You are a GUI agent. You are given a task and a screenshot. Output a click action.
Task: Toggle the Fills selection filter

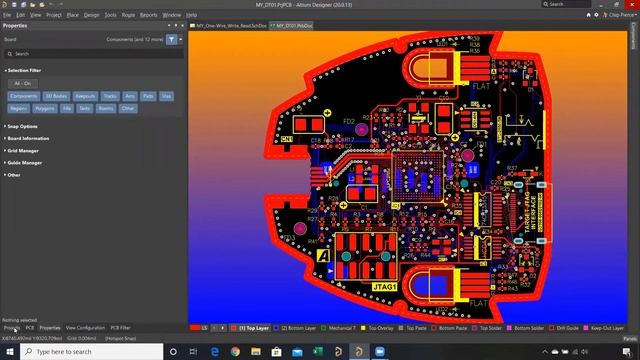pyautogui.click(x=67, y=109)
